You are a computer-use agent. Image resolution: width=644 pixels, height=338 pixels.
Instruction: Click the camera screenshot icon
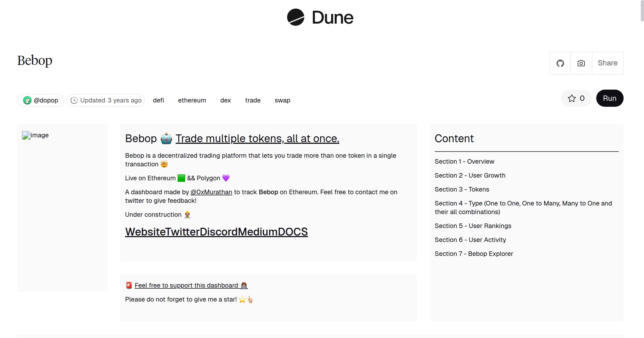coord(581,63)
